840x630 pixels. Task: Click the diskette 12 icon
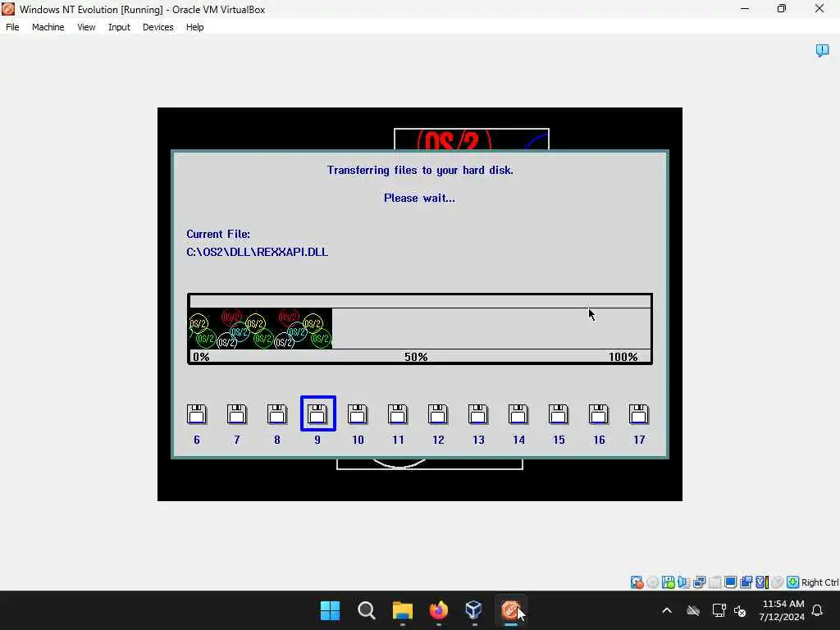click(438, 414)
